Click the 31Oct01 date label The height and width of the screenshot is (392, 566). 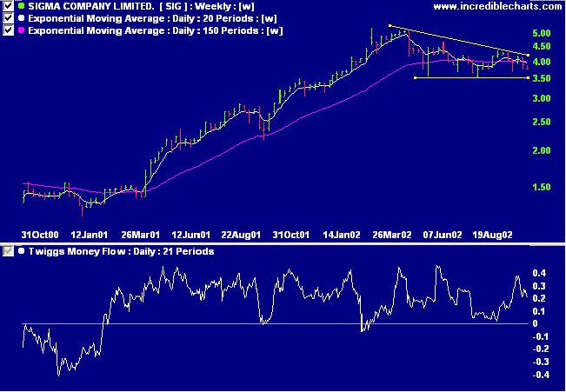click(x=290, y=235)
